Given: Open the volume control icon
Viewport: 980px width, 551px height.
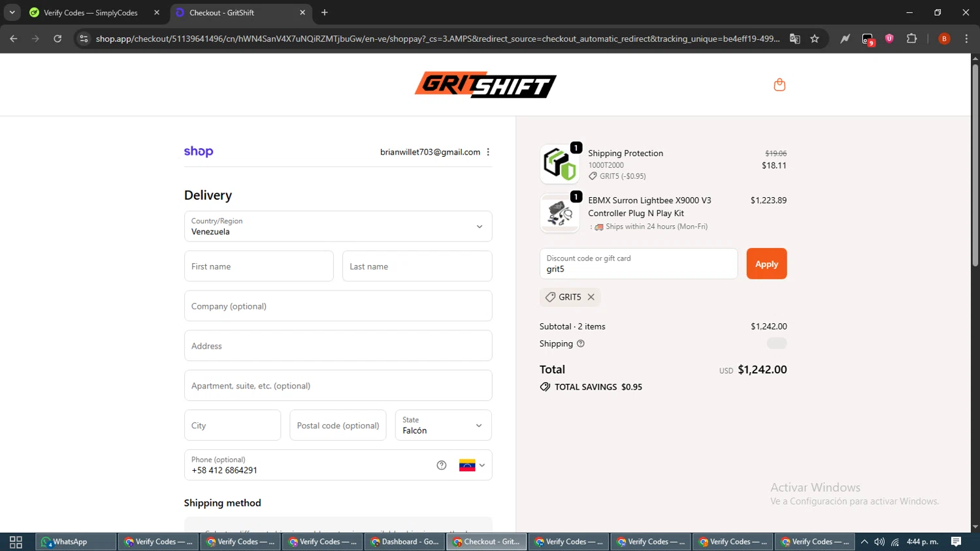Looking at the screenshot, I should (879, 542).
